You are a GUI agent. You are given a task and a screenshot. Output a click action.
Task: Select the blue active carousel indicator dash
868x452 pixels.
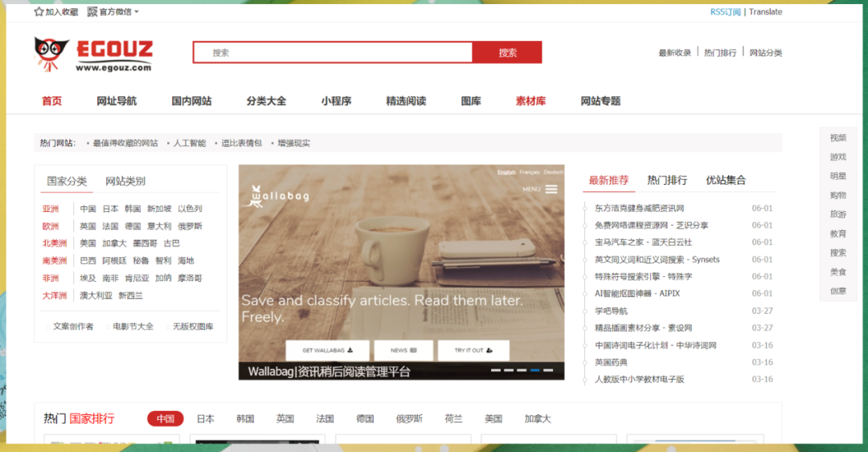[534, 370]
